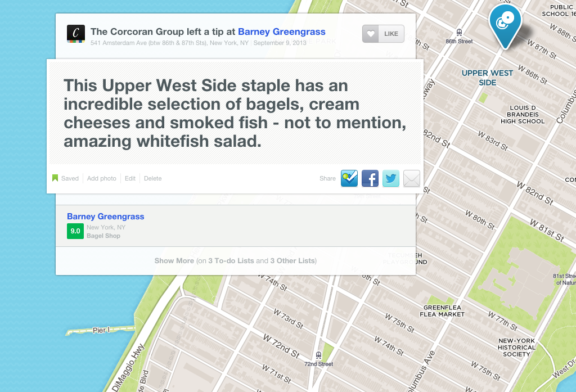Open Barney Greengrass venue card title
The width and height of the screenshot is (576, 392).
(x=105, y=217)
